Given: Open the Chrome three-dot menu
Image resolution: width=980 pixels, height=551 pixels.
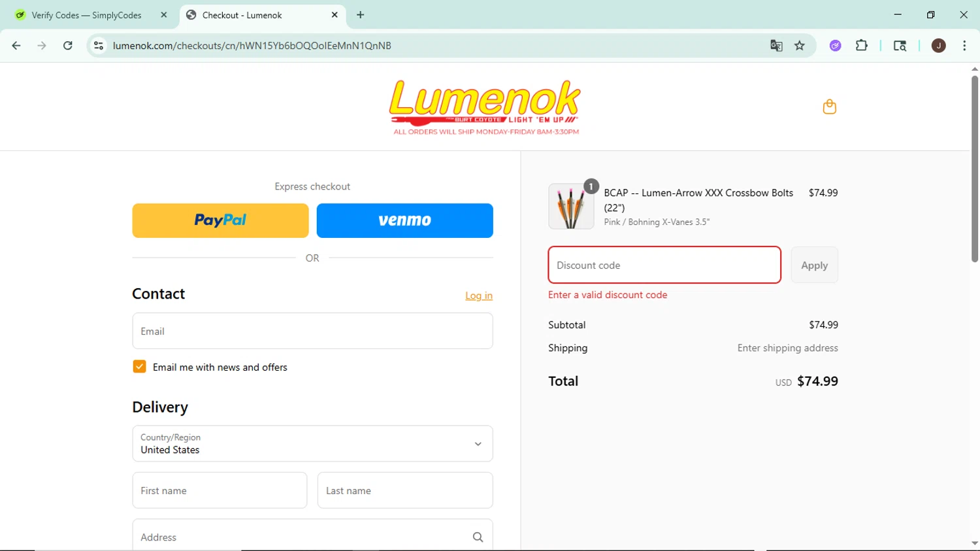Looking at the screenshot, I should pyautogui.click(x=964, y=46).
